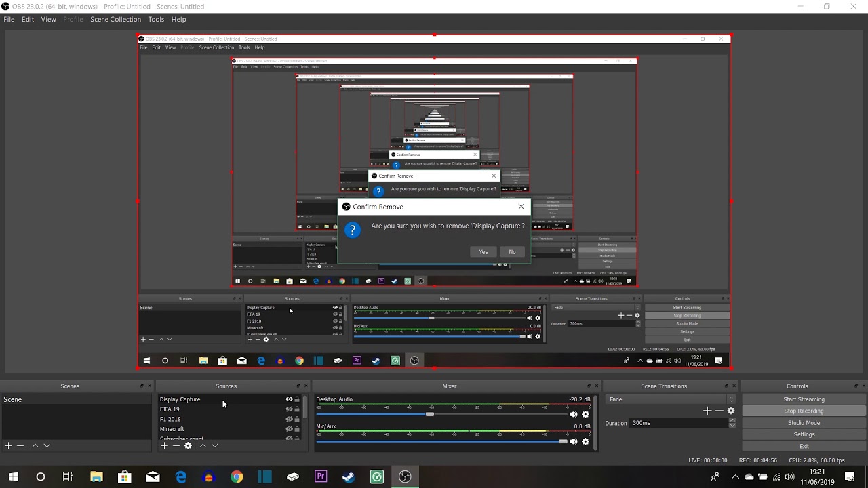Open the Fade transition dropdown in the main dock
868x488 pixels.
coord(671,399)
